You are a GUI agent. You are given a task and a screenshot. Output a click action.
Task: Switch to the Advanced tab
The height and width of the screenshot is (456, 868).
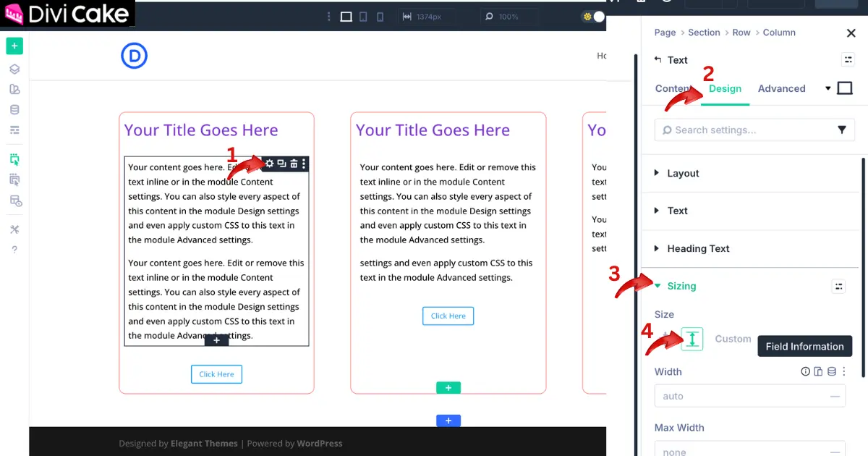[x=781, y=88]
